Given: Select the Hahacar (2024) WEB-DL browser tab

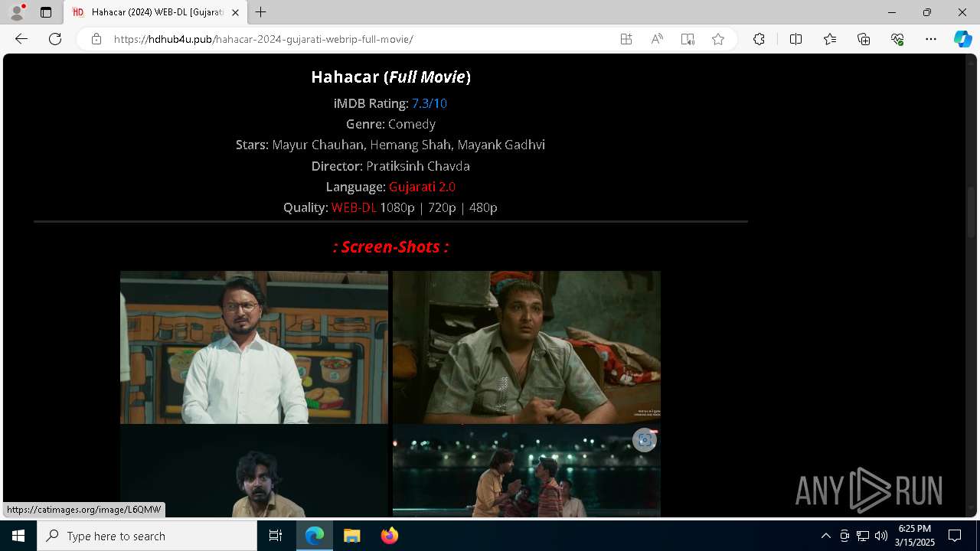Looking at the screenshot, I should click(x=155, y=12).
